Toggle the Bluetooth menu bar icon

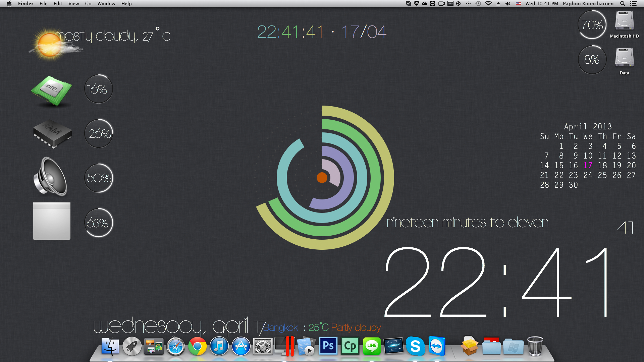pyautogui.click(x=468, y=4)
